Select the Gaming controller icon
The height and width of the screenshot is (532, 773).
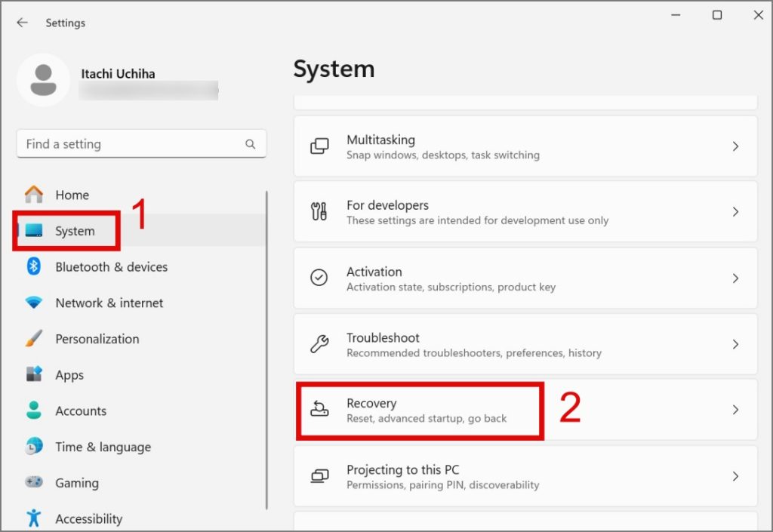point(32,482)
